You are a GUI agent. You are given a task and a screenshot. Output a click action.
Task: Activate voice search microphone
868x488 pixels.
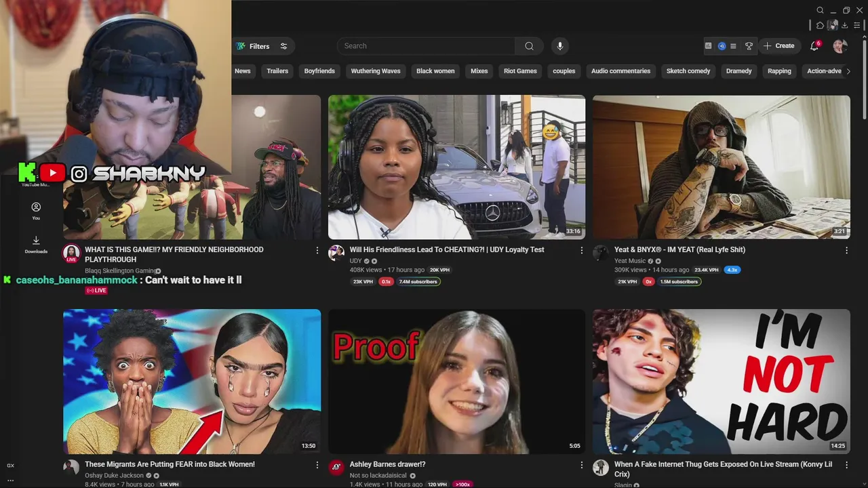pos(559,46)
